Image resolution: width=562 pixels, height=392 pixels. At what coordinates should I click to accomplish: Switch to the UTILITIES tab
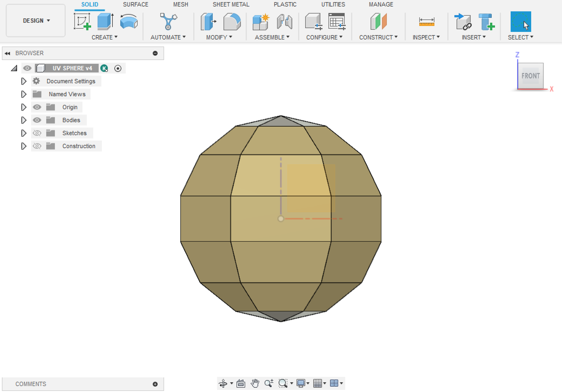(x=333, y=4)
